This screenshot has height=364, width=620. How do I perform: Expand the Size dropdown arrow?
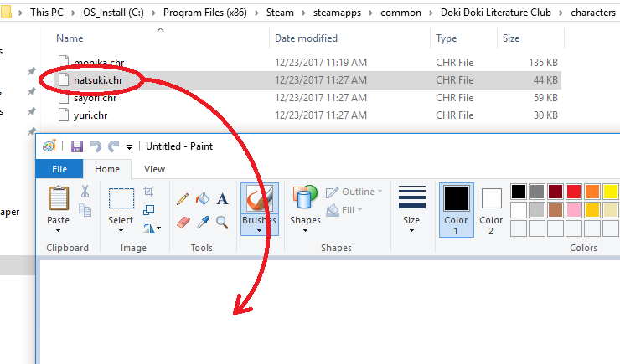pyautogui.click(x=411, y=230)
